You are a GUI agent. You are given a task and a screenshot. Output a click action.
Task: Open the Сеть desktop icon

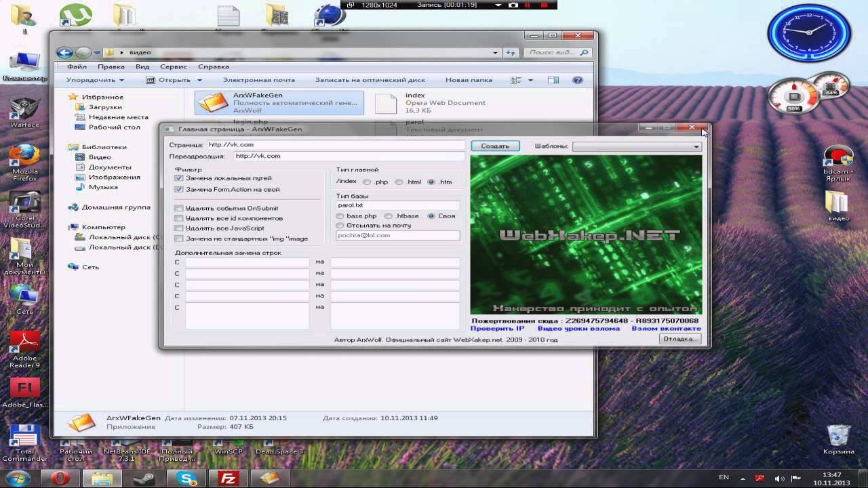24,300
